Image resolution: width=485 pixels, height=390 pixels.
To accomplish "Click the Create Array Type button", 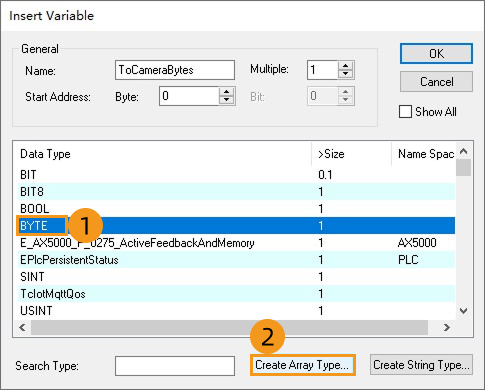I will (x=303, y=365).
